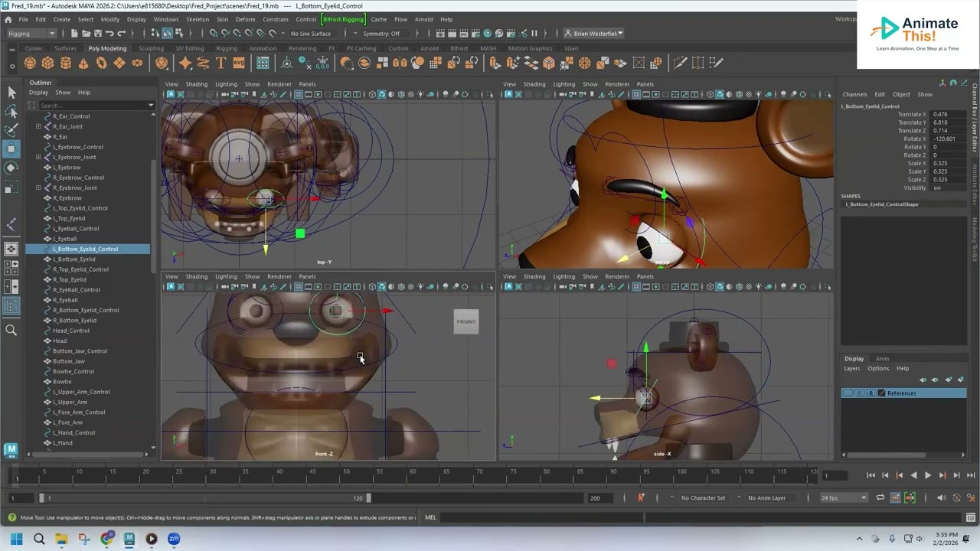Open Shading menu of the top-Y viewport
This screenshot has width=980, height=551.
[x=196, y=84]
